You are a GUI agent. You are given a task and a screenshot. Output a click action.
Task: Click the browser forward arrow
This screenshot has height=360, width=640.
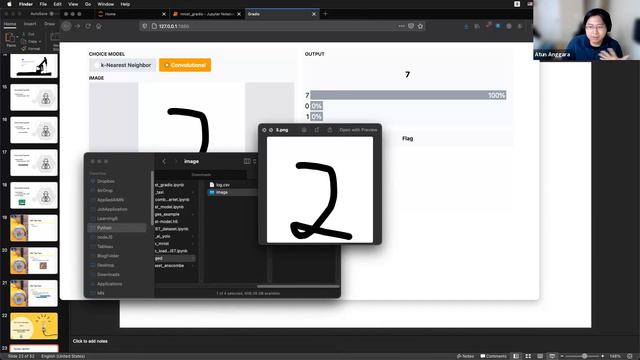coord(77,26)
